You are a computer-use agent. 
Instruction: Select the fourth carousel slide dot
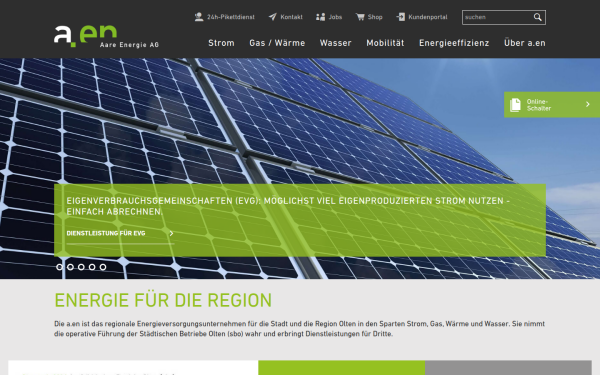[92, 267]
